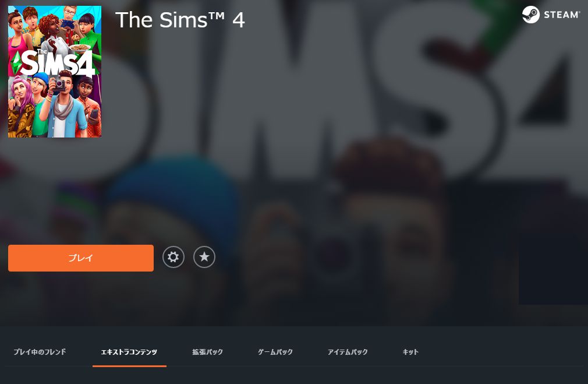Show the アイテムパック tab

click(x=348, y=352)
